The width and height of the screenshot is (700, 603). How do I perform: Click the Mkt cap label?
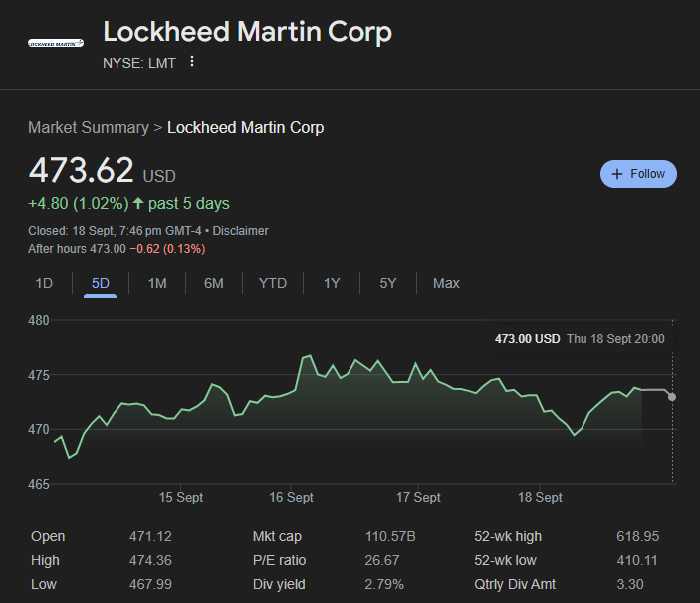pos(277,536)
